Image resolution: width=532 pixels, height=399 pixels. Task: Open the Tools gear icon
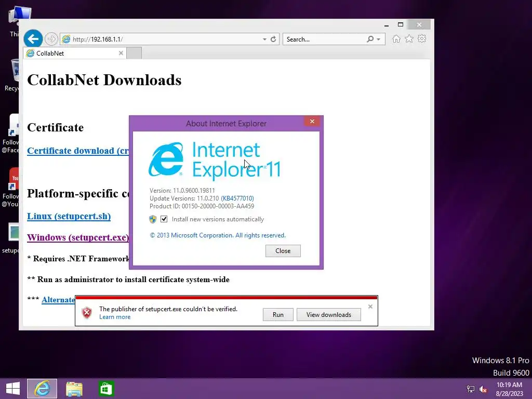point(422,38)
